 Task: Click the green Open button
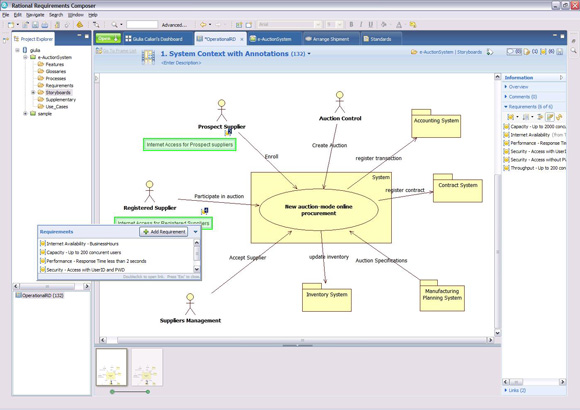[108, 38]
